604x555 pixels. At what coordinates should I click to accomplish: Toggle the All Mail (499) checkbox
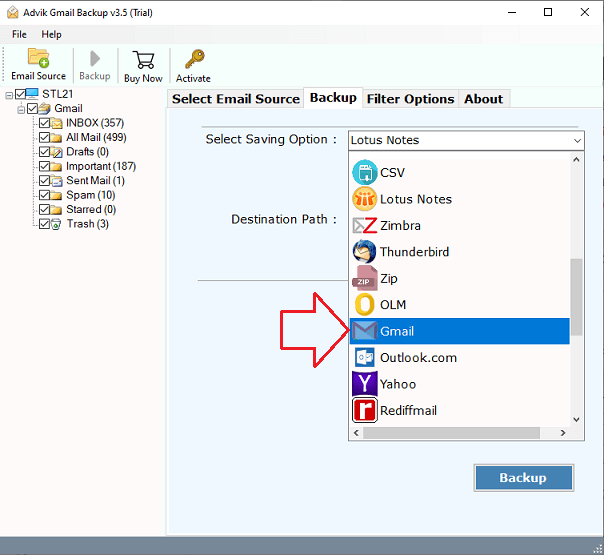(x=44, y=137)
